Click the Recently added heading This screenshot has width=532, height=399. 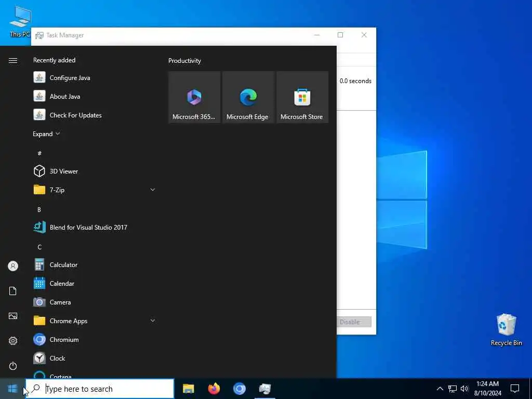pyautogui.click(x=54, y=60)
